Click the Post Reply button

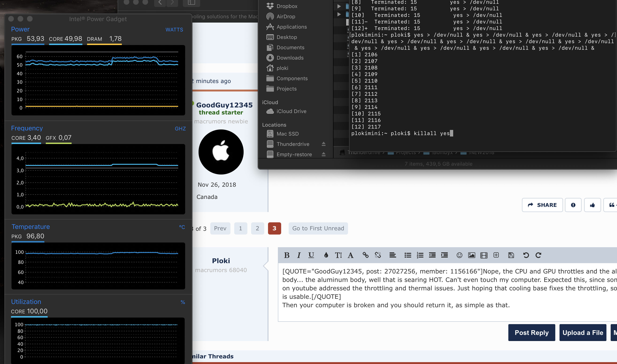pos(532,332)
